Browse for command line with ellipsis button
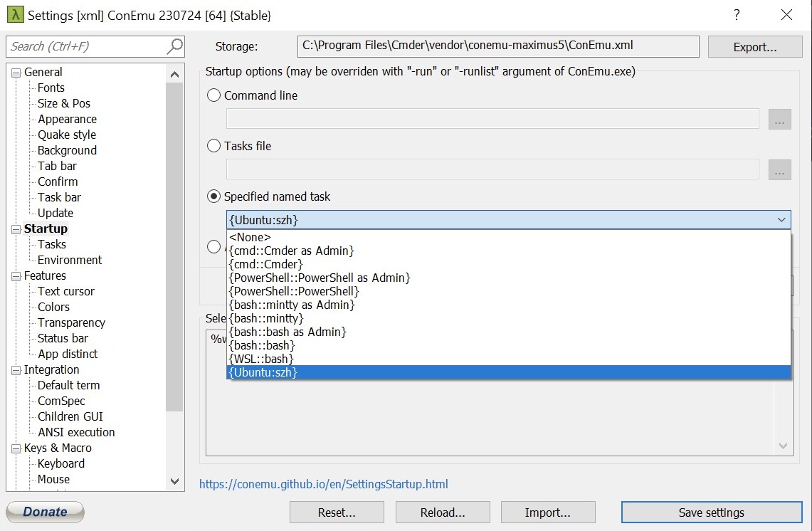This screenshot has height=531, width=812. click(779, 119)
